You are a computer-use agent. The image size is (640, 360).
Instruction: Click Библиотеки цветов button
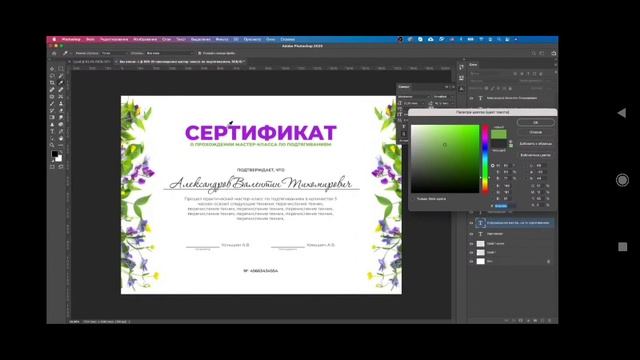tap(536, 155)
